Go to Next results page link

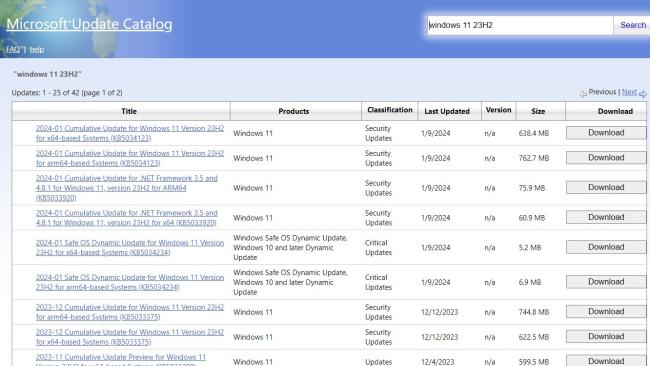(x=629, y=92)
